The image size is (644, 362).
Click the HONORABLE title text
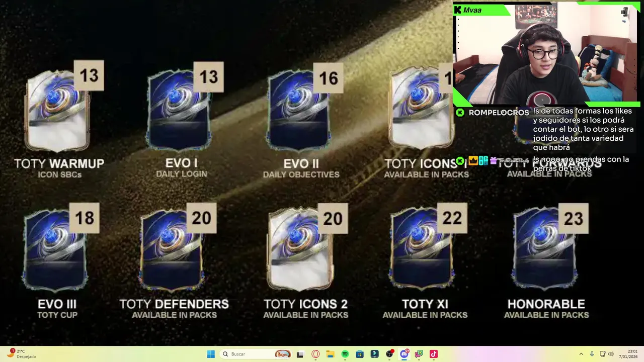(x=546, y=304)
